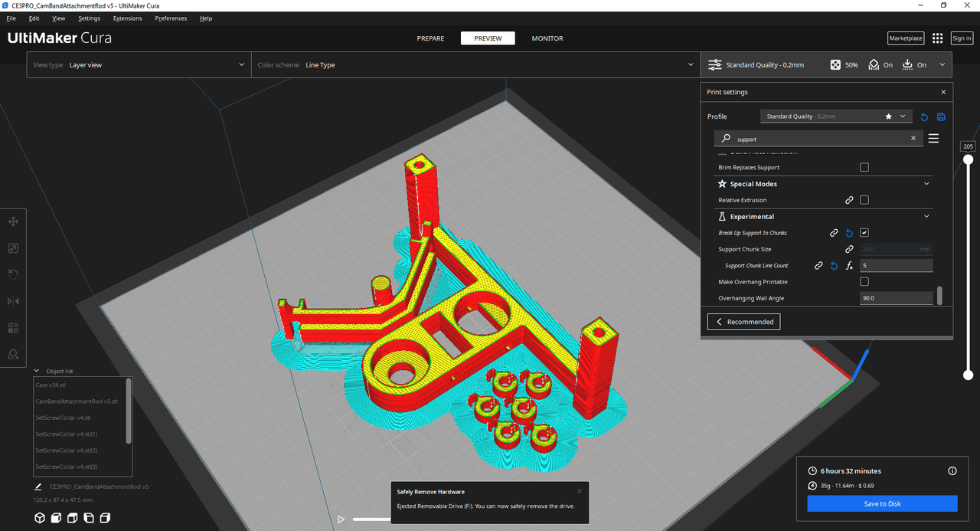Revert Break Up Support In Chunks setting
This screenshot has height=531, width=980.
[849, 233]
